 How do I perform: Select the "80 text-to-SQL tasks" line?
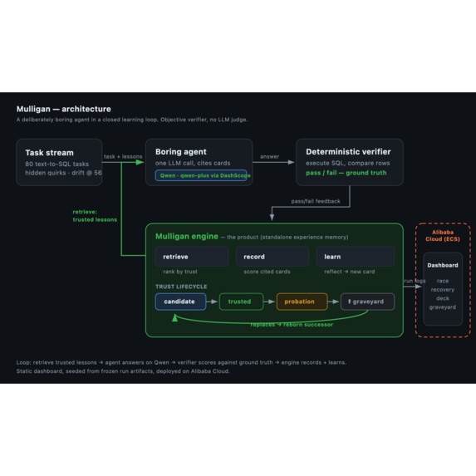coord(57,164)
